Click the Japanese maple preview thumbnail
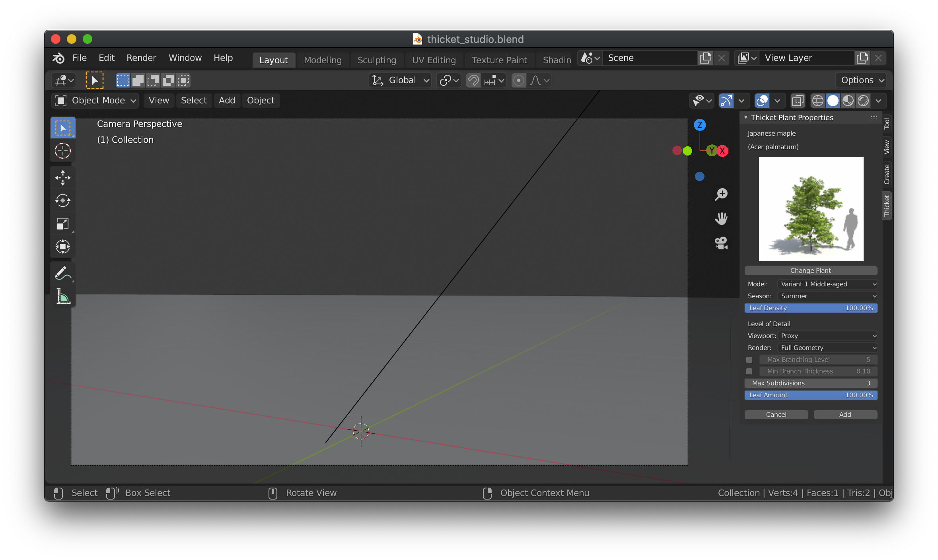This screenshot has width=938, height=560. 811,209
